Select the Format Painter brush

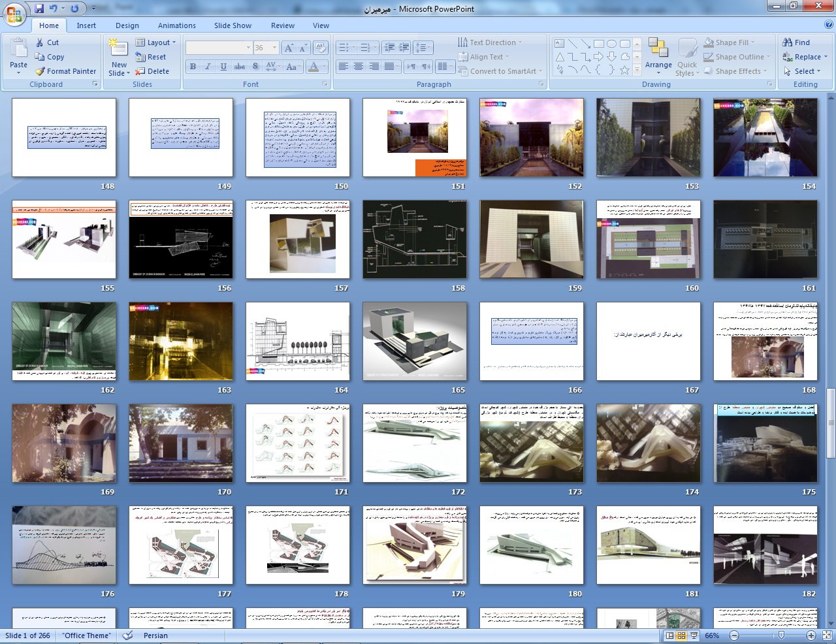point(40,71)
